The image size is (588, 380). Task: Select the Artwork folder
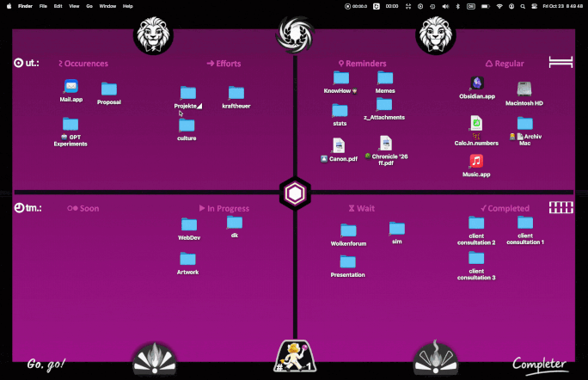coord(187,259)
